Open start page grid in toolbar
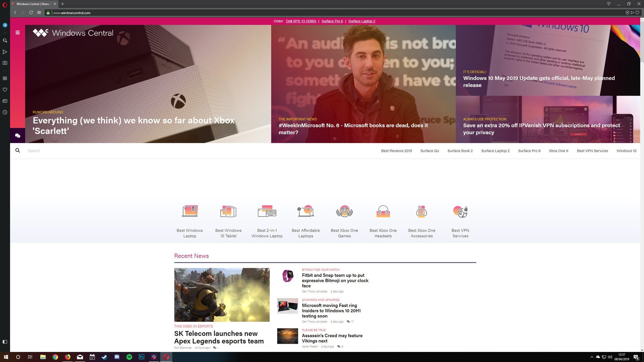 pos(39,13)
